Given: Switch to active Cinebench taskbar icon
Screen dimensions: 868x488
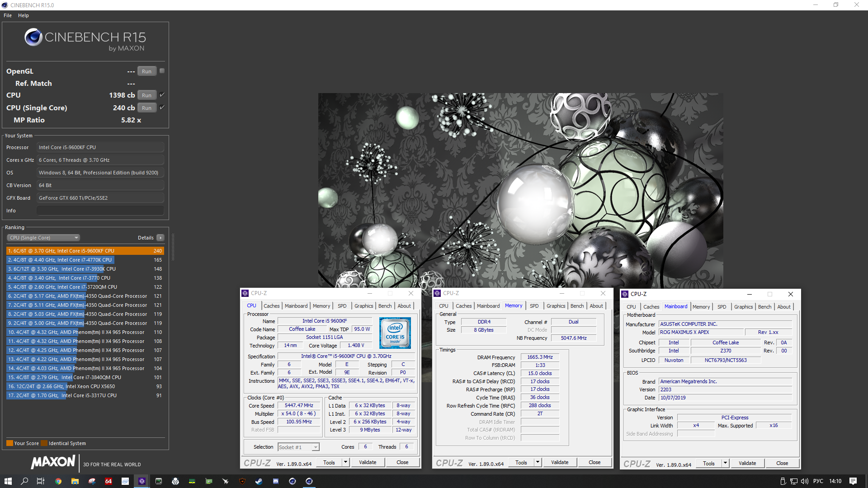Looking at the screenshot, I should [x=309, y=481].
